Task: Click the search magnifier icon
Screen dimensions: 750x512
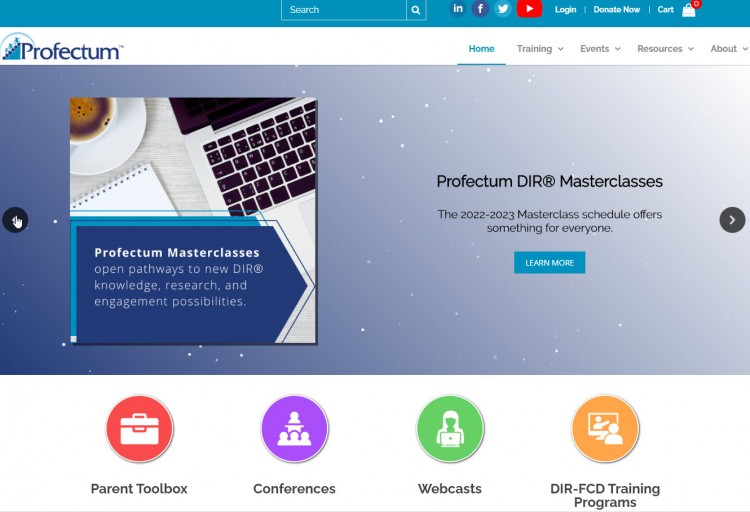Action: click(x=416, y=10)
